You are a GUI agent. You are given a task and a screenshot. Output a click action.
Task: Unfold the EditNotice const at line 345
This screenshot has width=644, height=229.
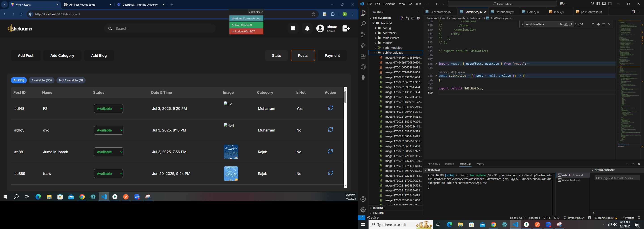(436, 76)
